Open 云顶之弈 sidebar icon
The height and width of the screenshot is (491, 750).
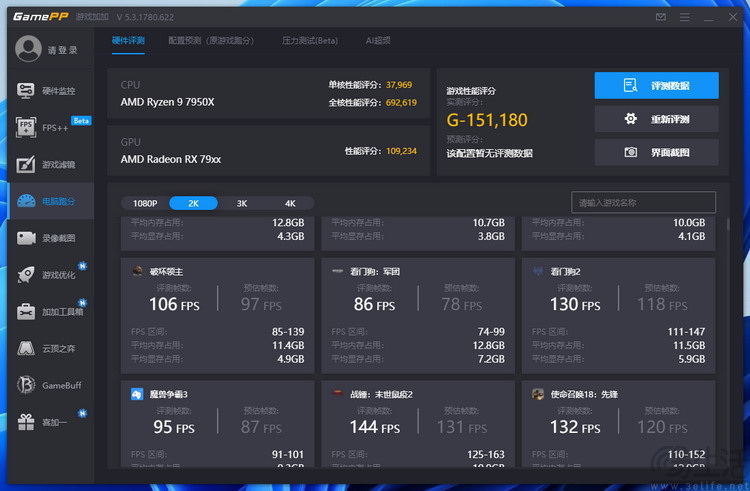click(26, 348)
